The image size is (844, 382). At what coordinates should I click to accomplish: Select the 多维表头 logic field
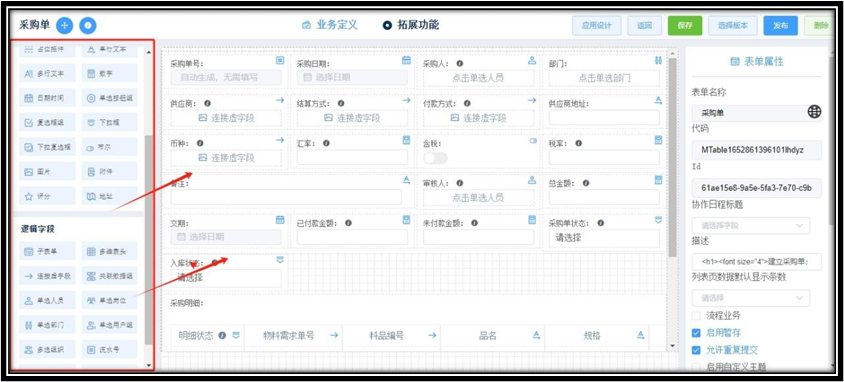coord(109,251)
